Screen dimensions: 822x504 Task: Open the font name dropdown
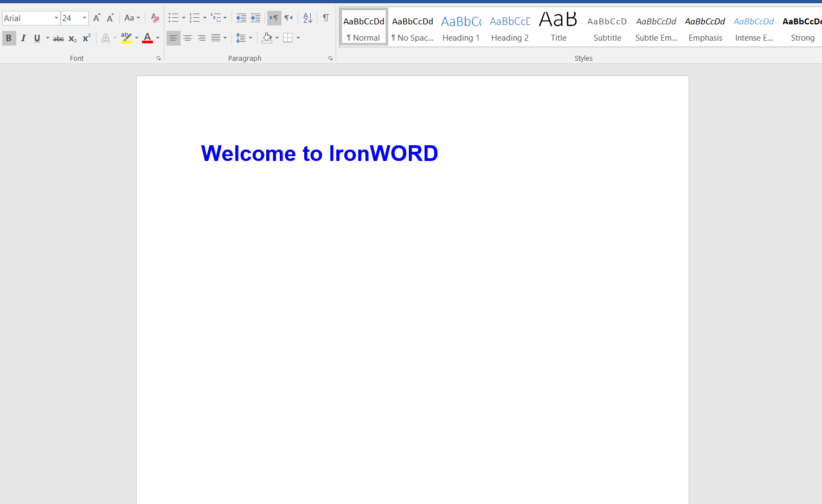click(56, 18)
